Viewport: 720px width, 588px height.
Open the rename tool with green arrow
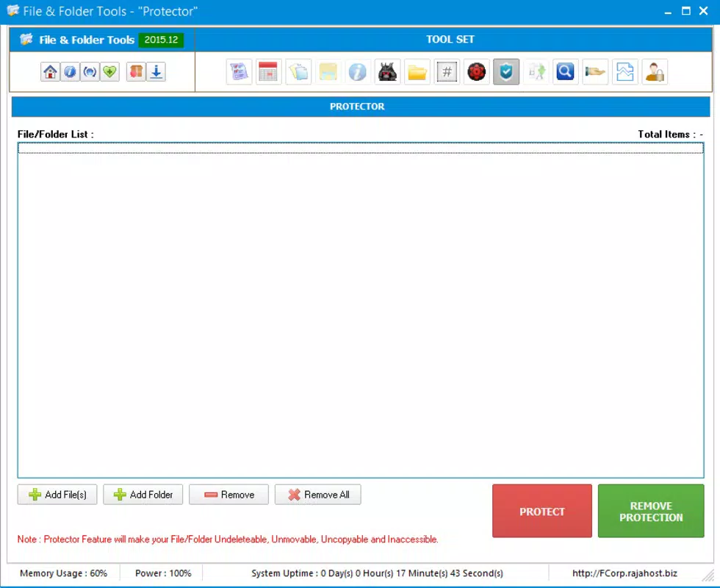point(536,72)
